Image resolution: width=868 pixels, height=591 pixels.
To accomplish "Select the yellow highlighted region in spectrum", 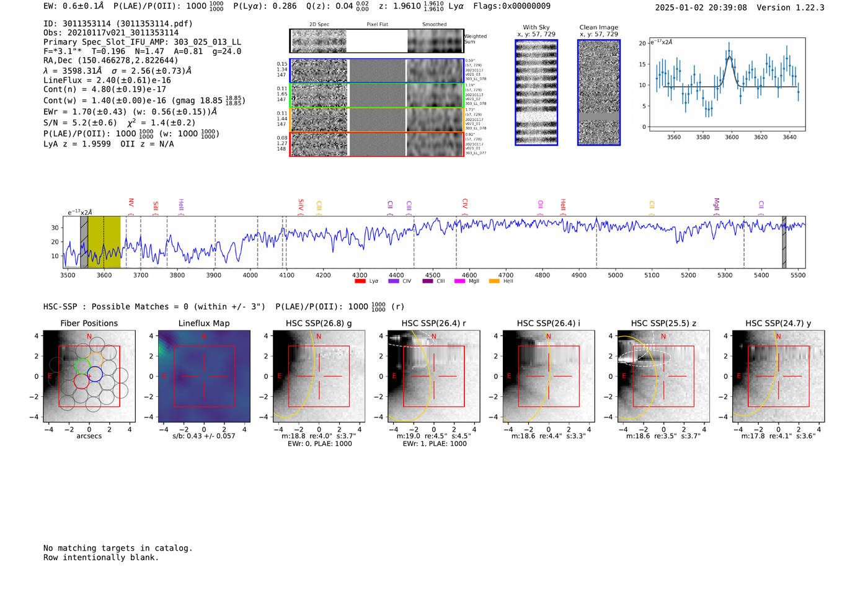I will (104, 242).
